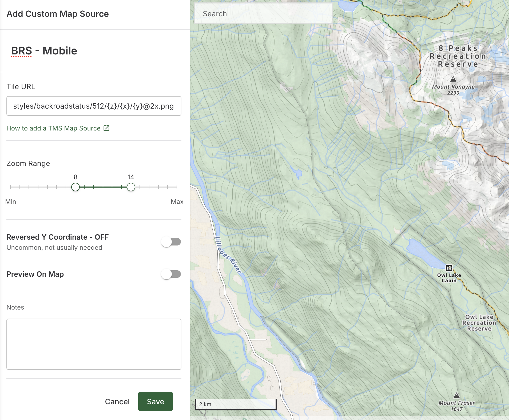Viewport: 509px width, 420px height.
Task: Click the 2 km scale bar
Action: coord(236,404)
